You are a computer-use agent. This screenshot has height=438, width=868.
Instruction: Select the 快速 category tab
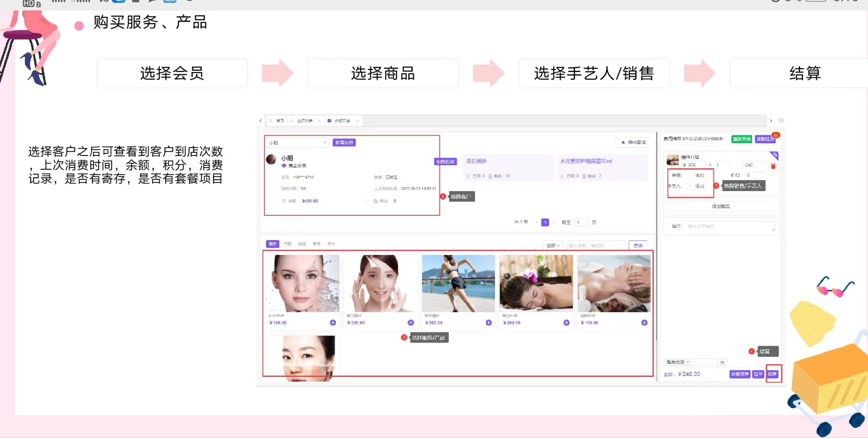pyautogui.click(x=302, y=244)
